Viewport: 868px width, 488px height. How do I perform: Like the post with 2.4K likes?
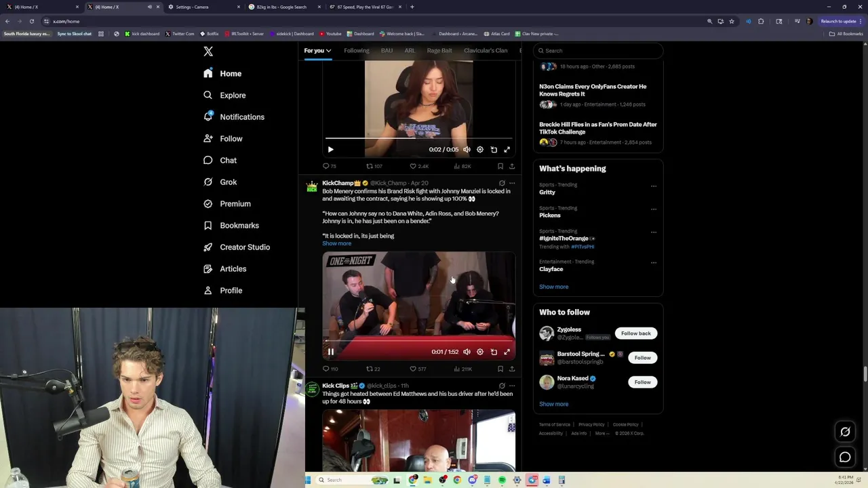coord(419,166)
